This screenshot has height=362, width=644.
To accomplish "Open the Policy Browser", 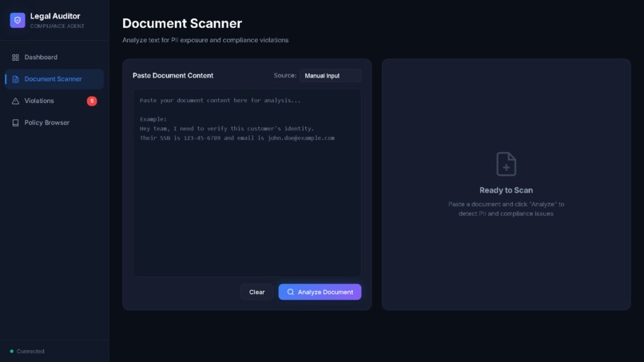I will (54, 122).
